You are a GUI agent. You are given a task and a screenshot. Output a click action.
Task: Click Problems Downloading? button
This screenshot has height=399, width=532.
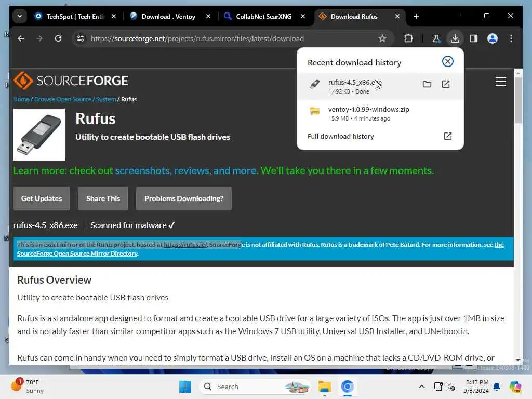point(184,198)
